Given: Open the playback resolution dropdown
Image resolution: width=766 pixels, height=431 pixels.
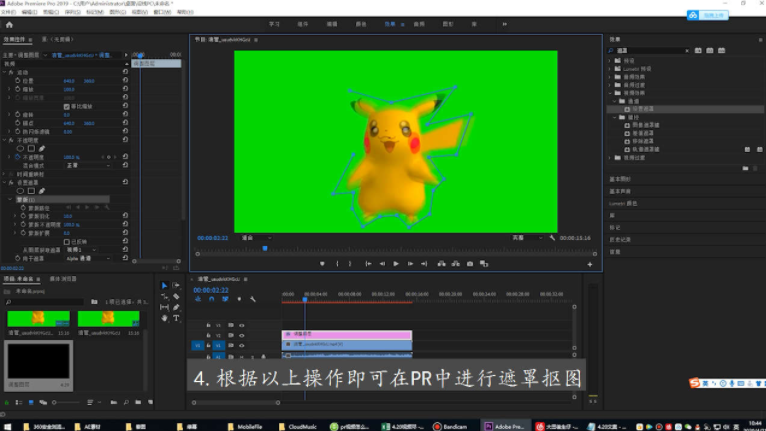Looking at the screenshot, I should (x=527, y=238).
